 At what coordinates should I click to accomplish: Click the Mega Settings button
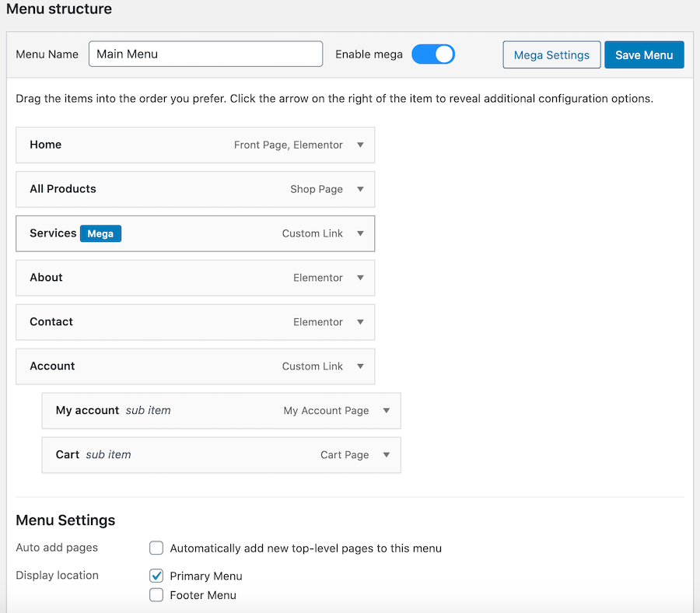pyautogui.click(x=551, y=55)
